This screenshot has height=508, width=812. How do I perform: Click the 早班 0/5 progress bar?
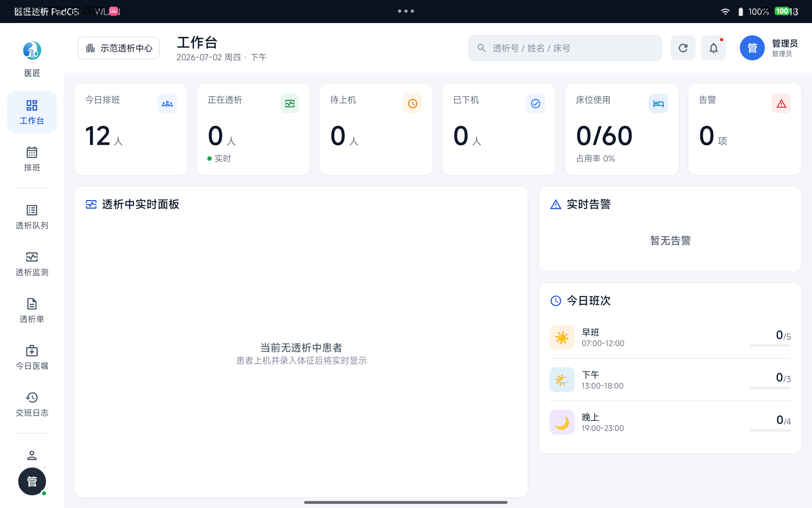point(770,346)
